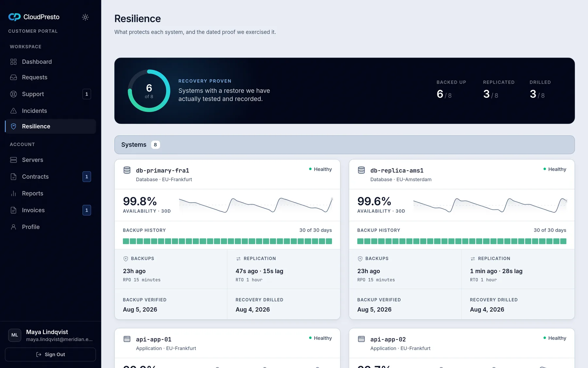
Task: Click the Servers stack icon
Action: click(13, 160)
